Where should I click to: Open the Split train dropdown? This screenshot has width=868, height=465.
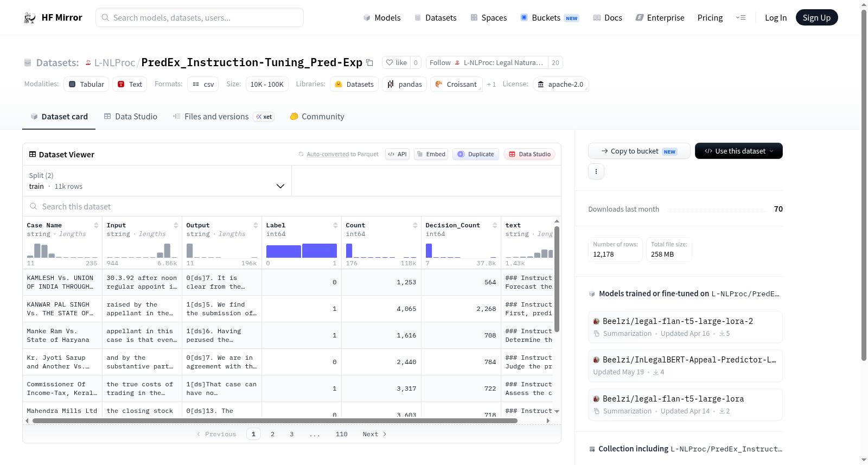(x=157, y=181)
